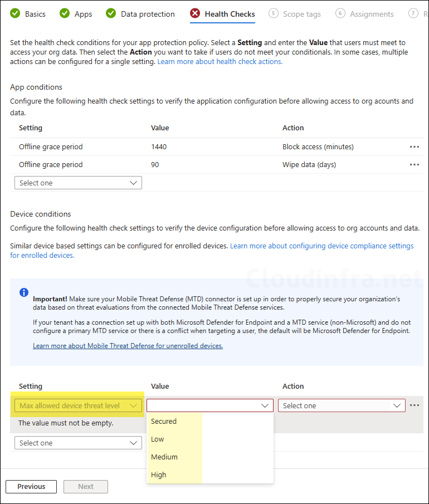Click the step 5 circle icon for Scope tags

[x=274, y=13]
